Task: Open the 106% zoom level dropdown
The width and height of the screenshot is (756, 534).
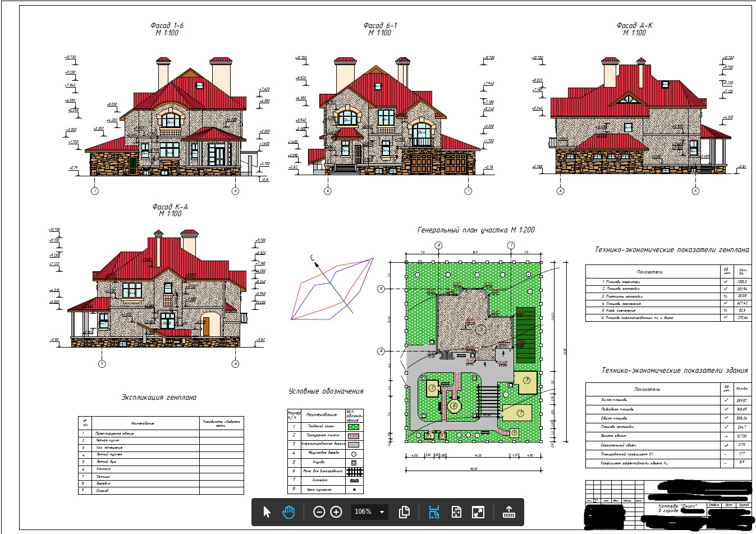Action: pyautogui.click(x=370, y=512)
